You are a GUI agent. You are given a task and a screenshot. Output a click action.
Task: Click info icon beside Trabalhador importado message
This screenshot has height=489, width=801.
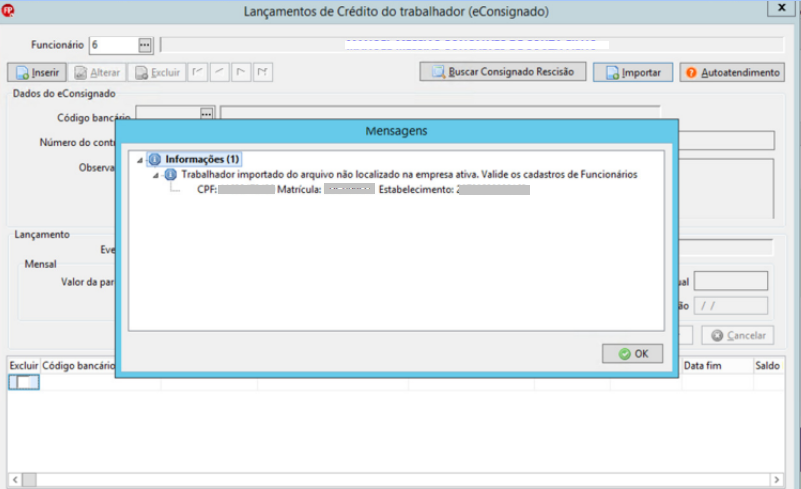click(x=170, y=175)
